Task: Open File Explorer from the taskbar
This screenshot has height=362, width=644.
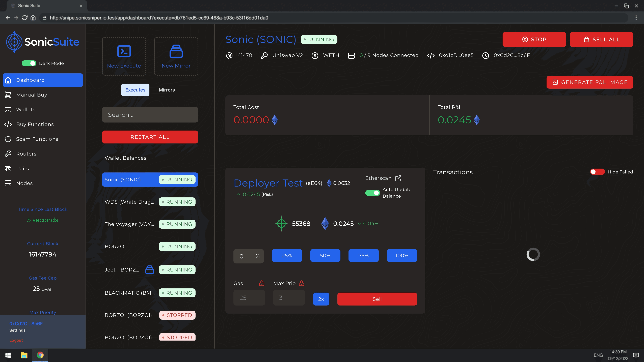Action: click(24, 355)
